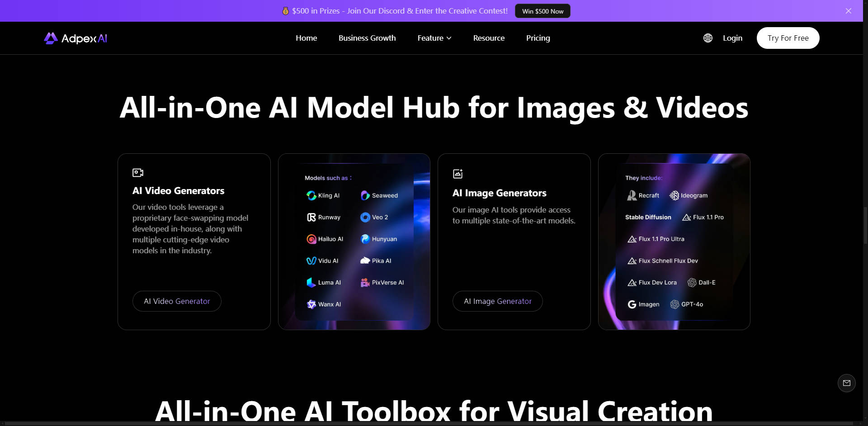Image resolution: width=868 pixels, height=426 pixels.
Task: Open the Business Growth page
Action: click(x=367, y=38)
